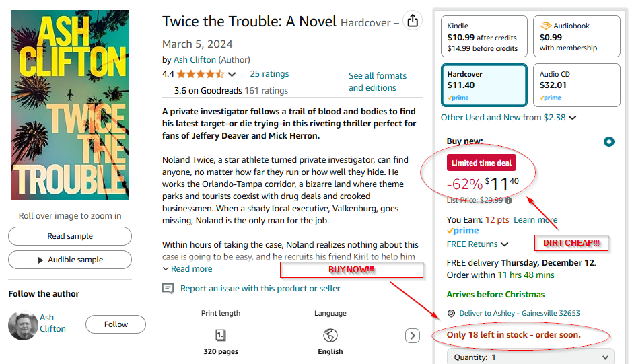Expand the Read more description
This screenshot has width=630, height=364.
click(187, 269)
